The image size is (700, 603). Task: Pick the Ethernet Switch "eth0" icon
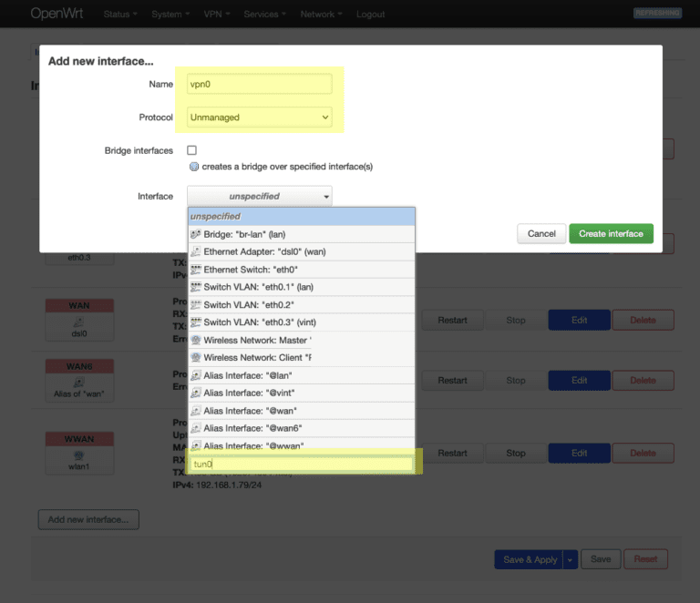196,270
